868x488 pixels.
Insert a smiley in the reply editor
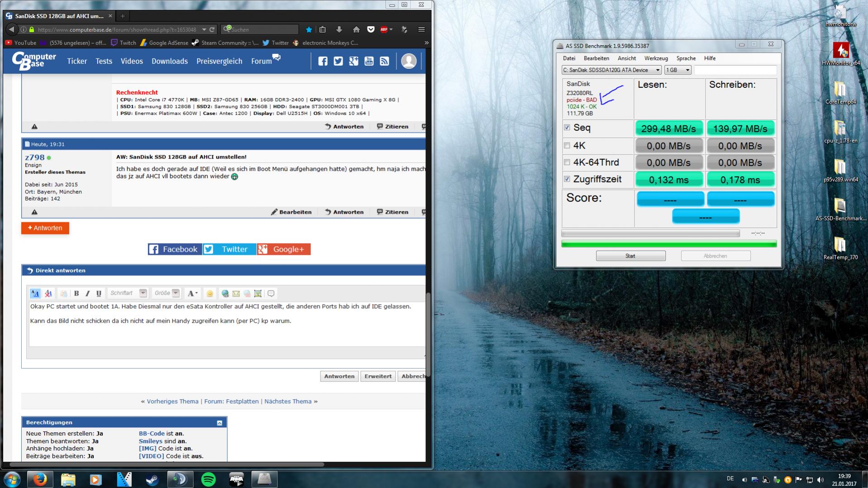210,293
